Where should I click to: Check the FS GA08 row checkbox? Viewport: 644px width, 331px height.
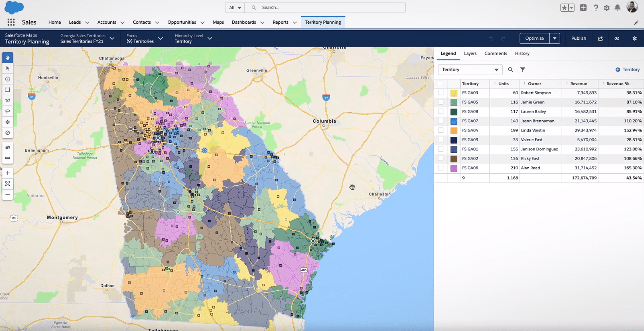[x=441, y=111]
